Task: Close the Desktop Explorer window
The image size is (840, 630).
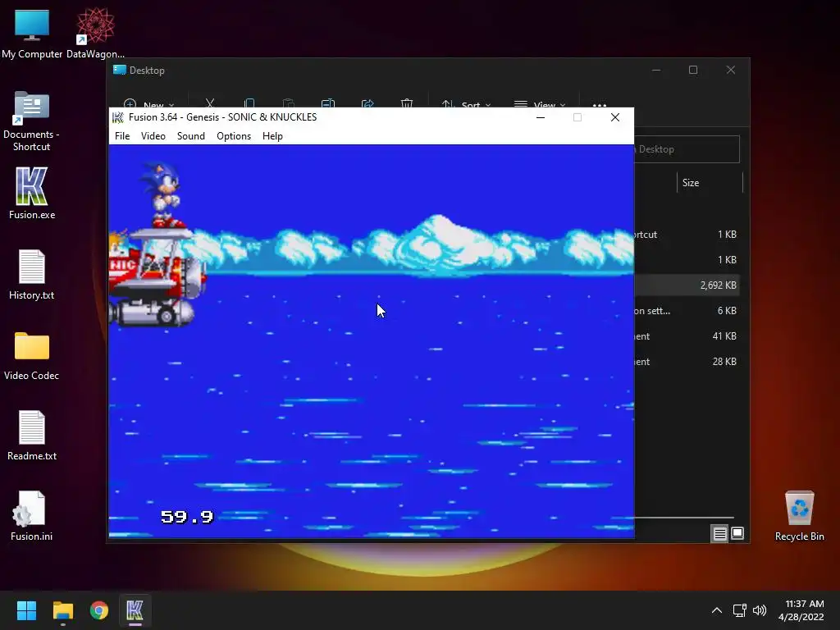Action: (731, 71)
